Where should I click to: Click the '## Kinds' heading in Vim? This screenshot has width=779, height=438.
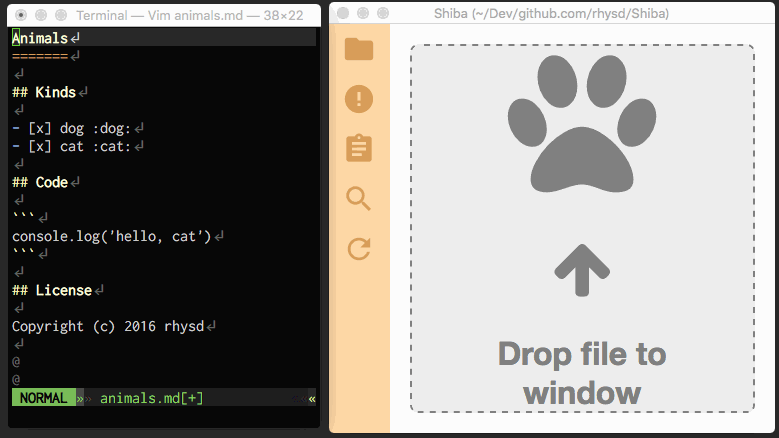click(44, 92)
